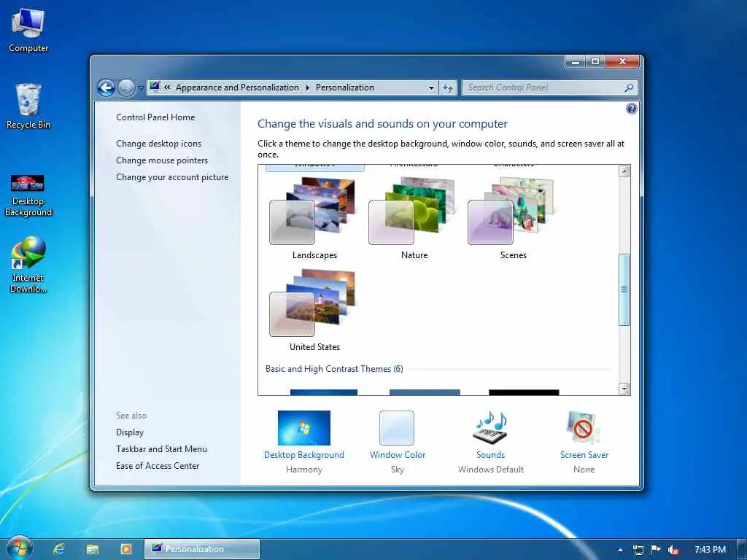Click the theme list scrollbar thumb
The height and width of the screenshot is (560, 747).
624,289
